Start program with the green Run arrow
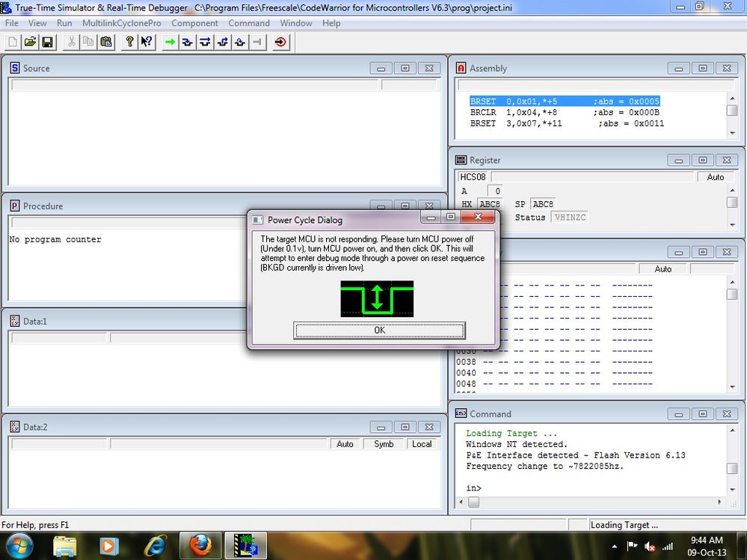This screenshot has height=560, width=747. [170, 42]
